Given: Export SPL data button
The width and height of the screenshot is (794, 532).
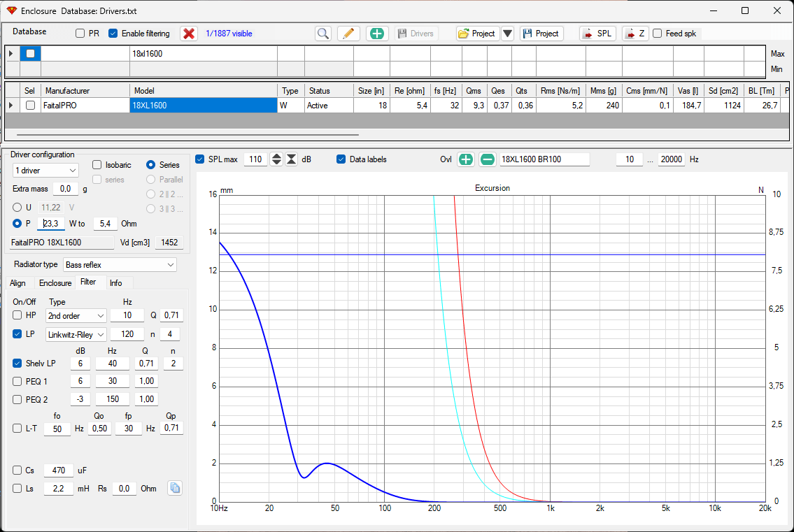Looking at the screenshot, I should coord(597,34).
